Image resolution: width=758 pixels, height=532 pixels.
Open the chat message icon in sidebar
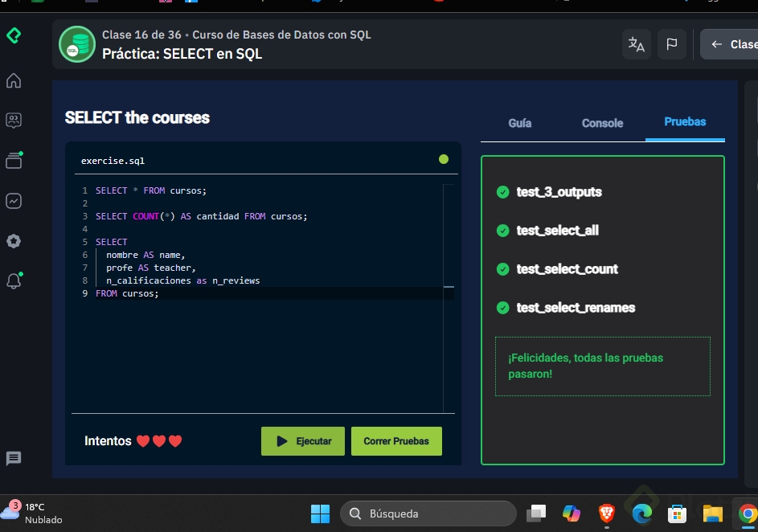coord(14,458)
